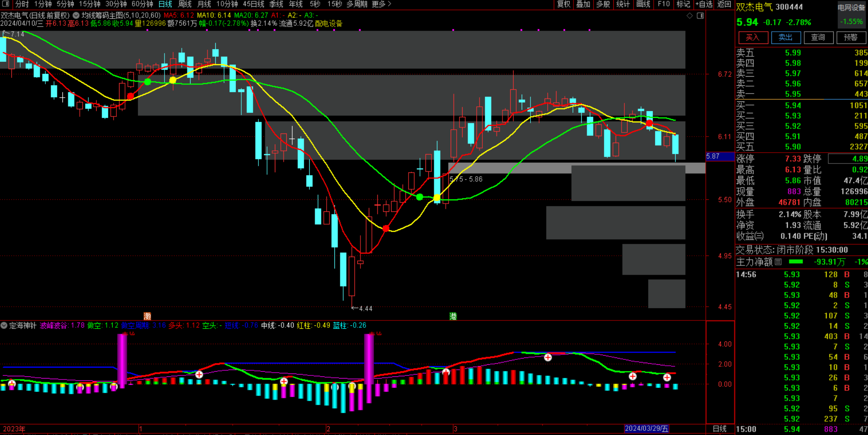The height and width of the screenshot is (435, 868).
Task: Click the 配电设备 industry link
Action: point(328,23)
